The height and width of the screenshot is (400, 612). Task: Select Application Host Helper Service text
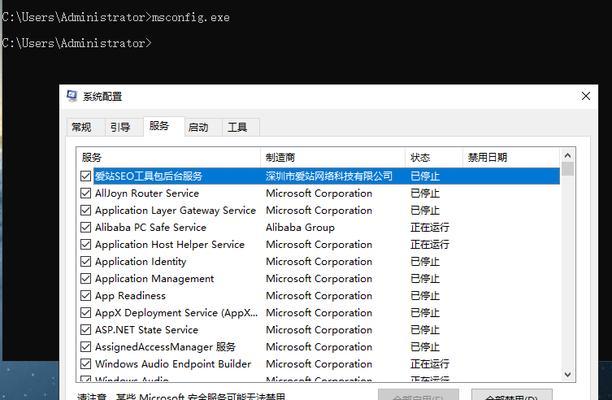click(170, 244)
